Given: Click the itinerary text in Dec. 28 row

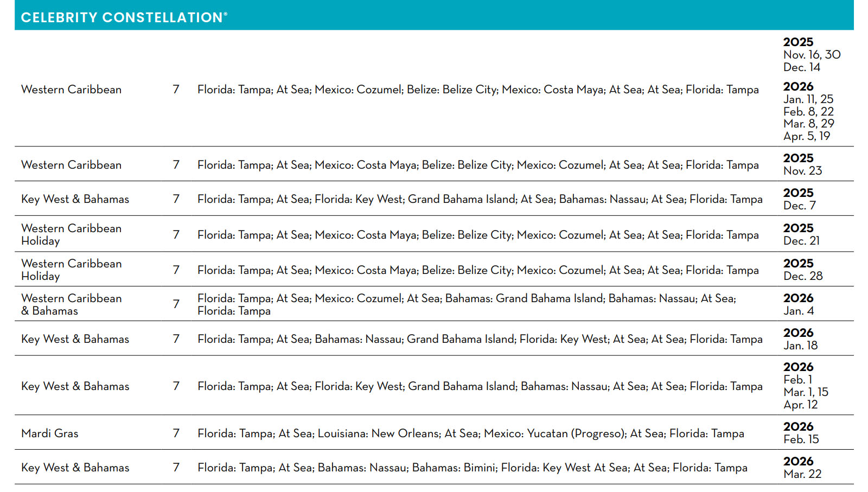Looking at the screenshot, I should [478, 270].
